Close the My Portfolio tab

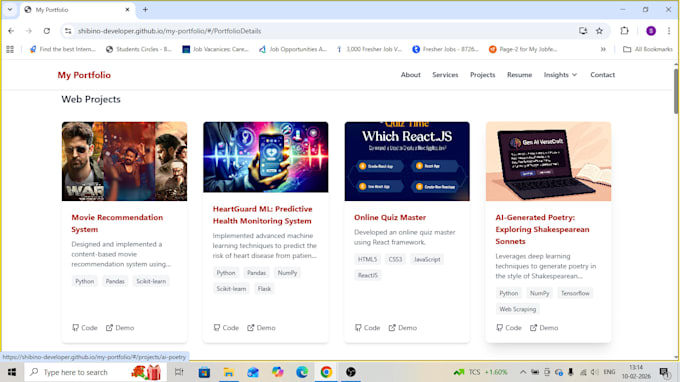click(x=127, y=10)
